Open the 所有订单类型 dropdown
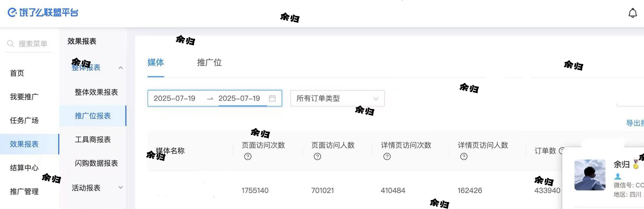Screen dimensions: 644x209 (x=337, y=98)
